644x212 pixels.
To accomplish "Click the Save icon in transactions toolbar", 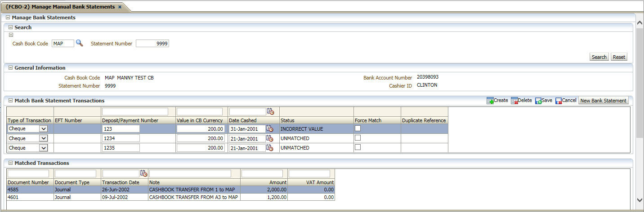I will tap(538, 101).
